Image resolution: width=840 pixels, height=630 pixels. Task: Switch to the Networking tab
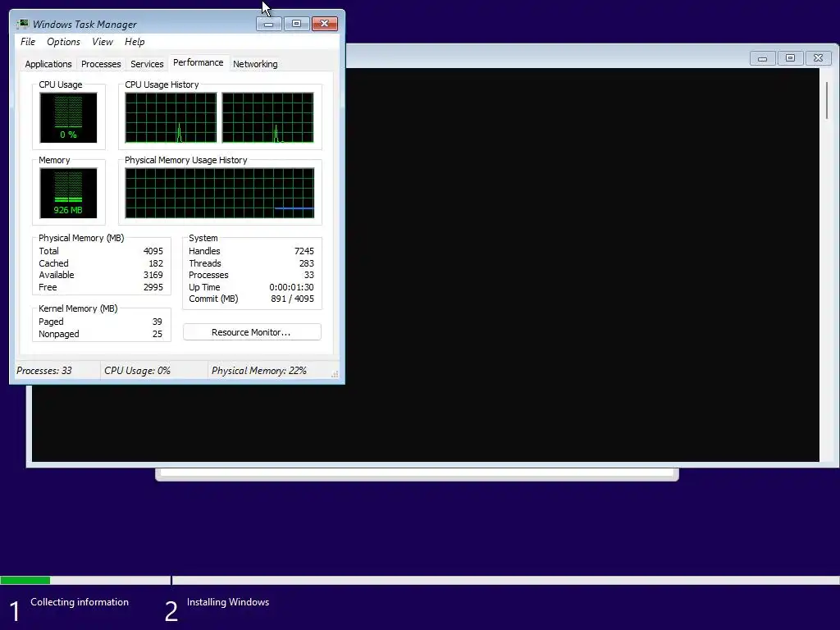point(255,64)
